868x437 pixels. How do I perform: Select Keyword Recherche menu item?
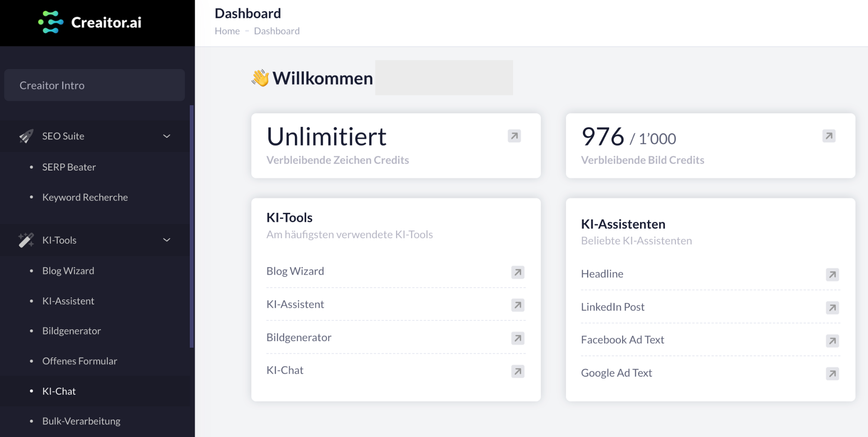point(85,197)
